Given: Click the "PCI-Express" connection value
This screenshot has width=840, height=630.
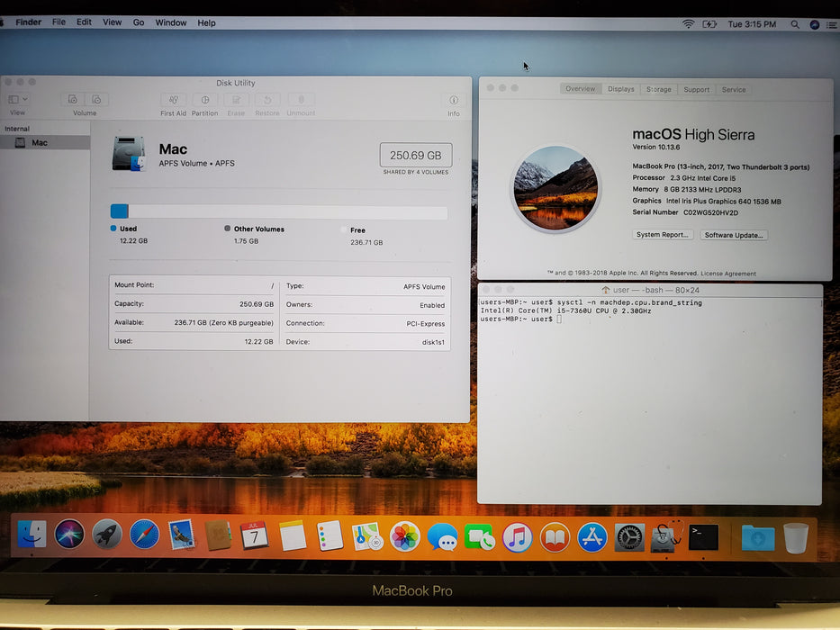Looking at the screenshot, I should [x=425, y=324].
